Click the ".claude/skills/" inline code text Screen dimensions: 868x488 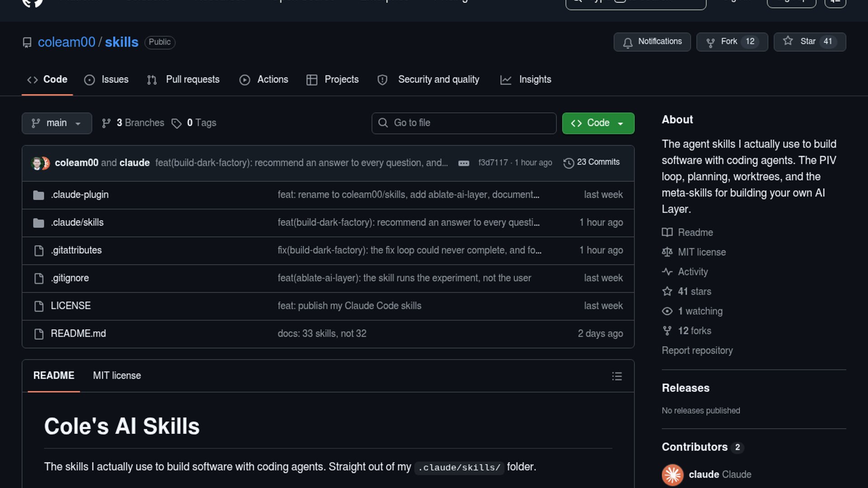point(459,467)
